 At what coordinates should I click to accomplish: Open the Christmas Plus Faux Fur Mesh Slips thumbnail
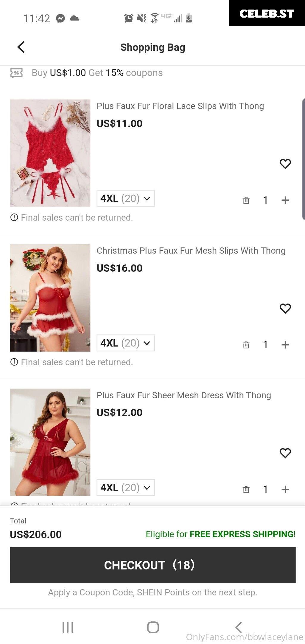(x=50, y=298)
